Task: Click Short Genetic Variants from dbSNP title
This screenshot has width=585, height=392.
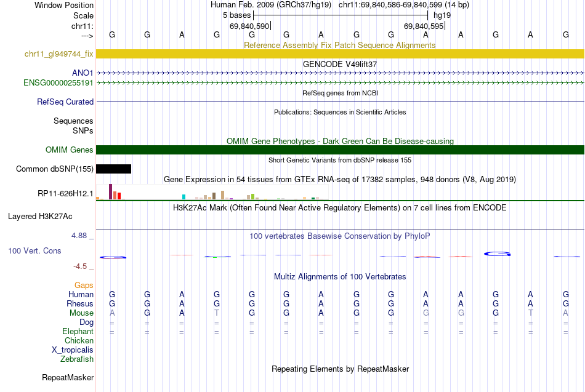Action: pos(340,160)
